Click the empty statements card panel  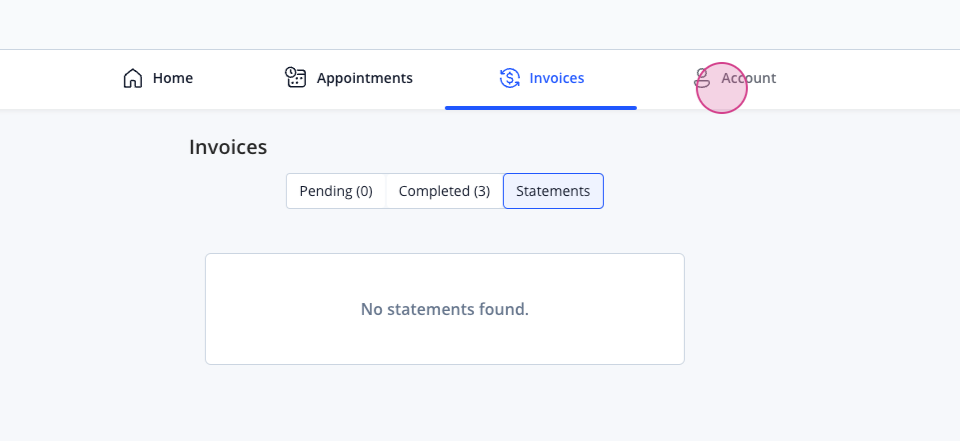(x=444, y=309)
